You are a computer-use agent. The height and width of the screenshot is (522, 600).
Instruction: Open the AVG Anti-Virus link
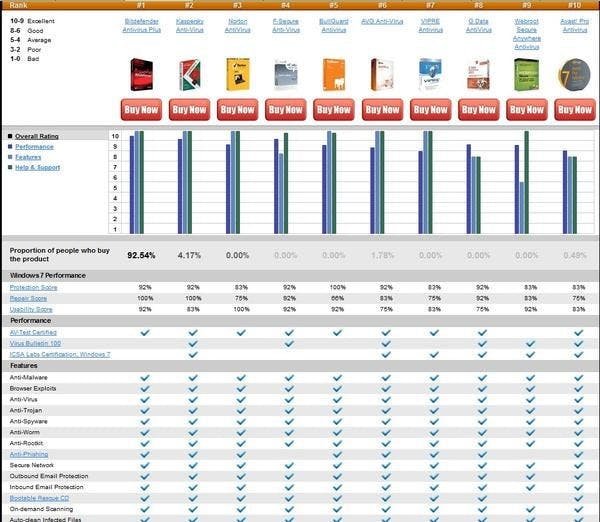point(382,21)
